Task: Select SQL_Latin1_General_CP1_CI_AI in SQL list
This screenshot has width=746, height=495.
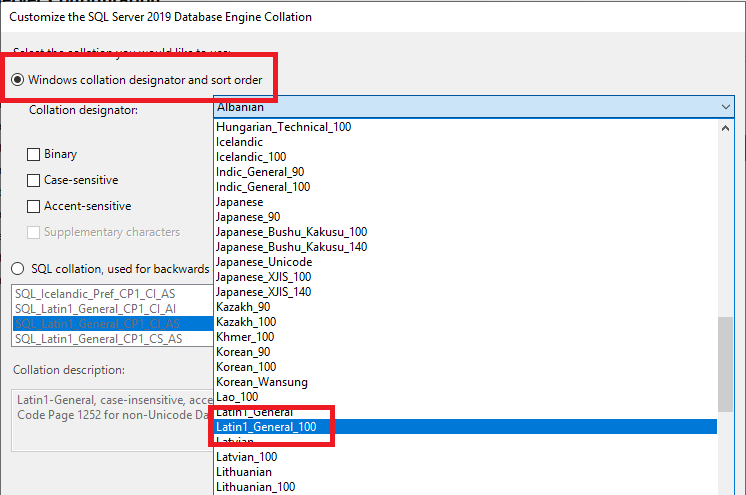Action: tap(97, 309)
